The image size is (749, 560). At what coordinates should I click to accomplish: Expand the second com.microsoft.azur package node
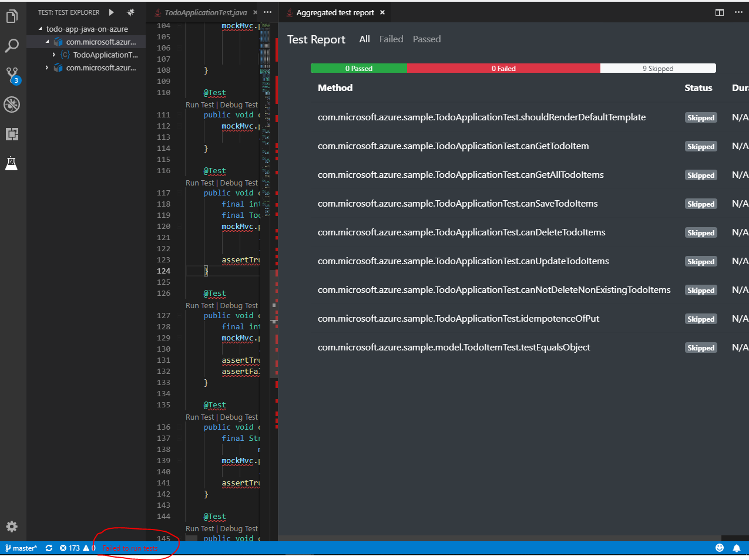tap(46, 68)
